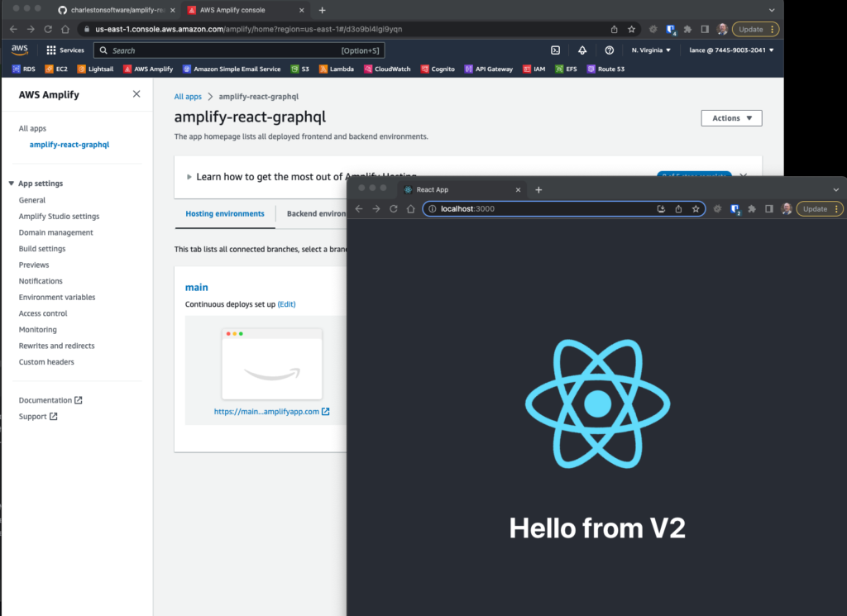Click the AWS logo home icon

pos(19,50)
